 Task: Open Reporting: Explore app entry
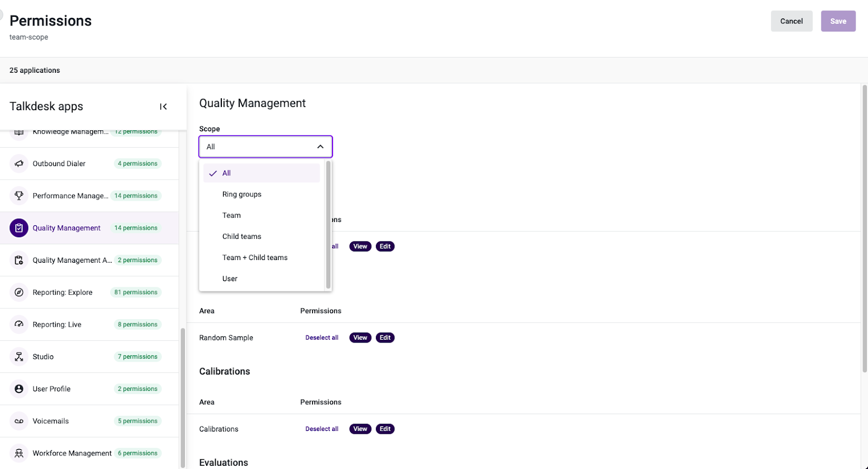click(x=89, y=292)
